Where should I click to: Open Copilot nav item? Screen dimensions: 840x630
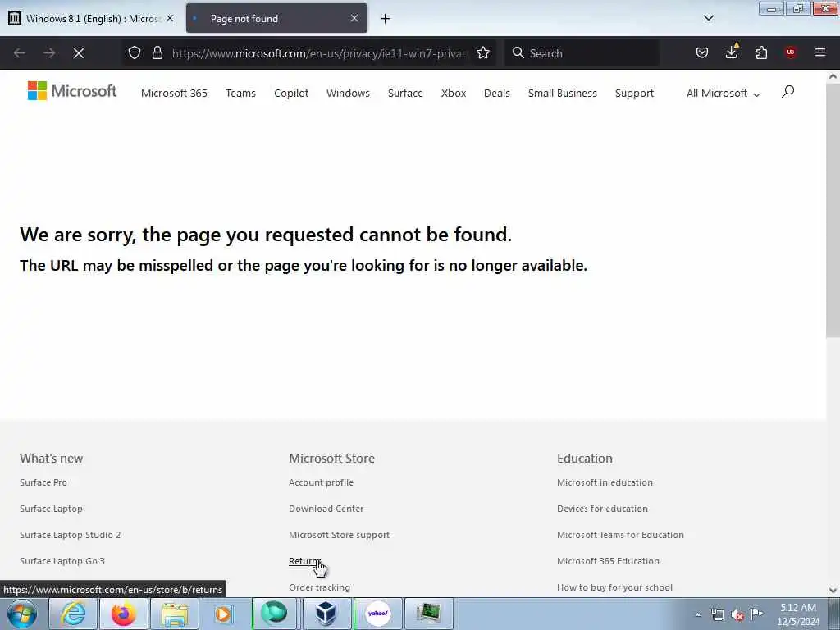point(291,94)
